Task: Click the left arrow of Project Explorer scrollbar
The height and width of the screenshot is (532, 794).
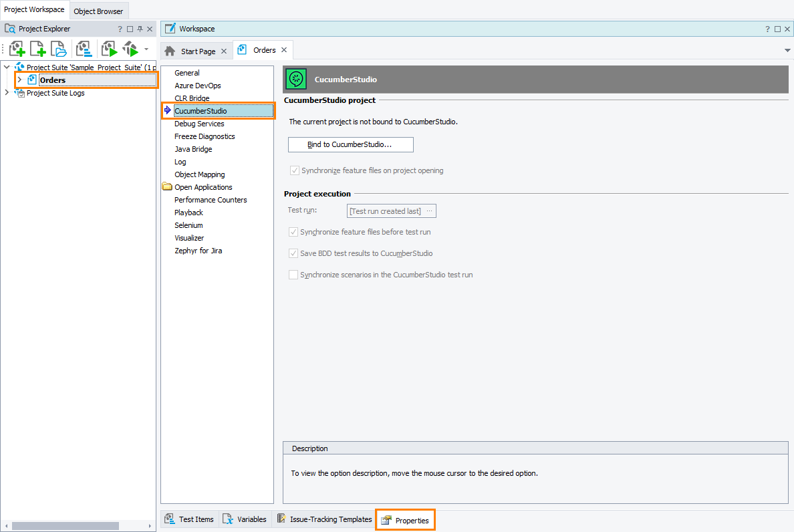Action: [5, 526]
